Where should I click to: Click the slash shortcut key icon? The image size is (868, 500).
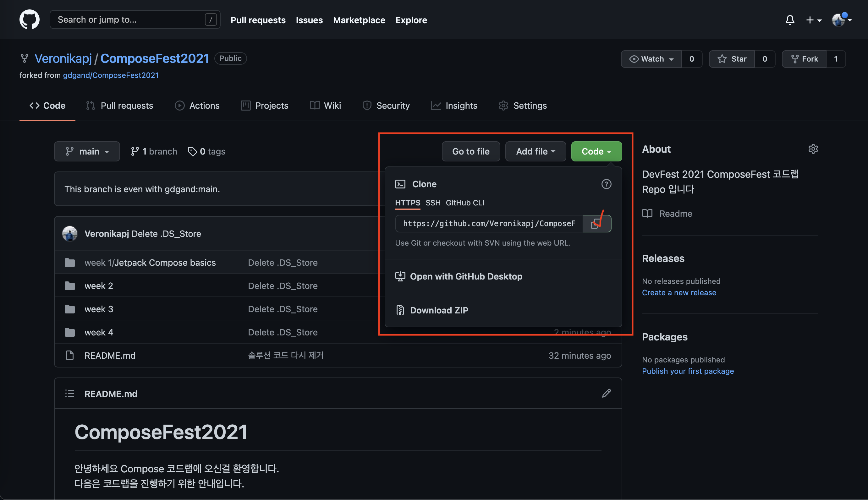coord(211,19)
